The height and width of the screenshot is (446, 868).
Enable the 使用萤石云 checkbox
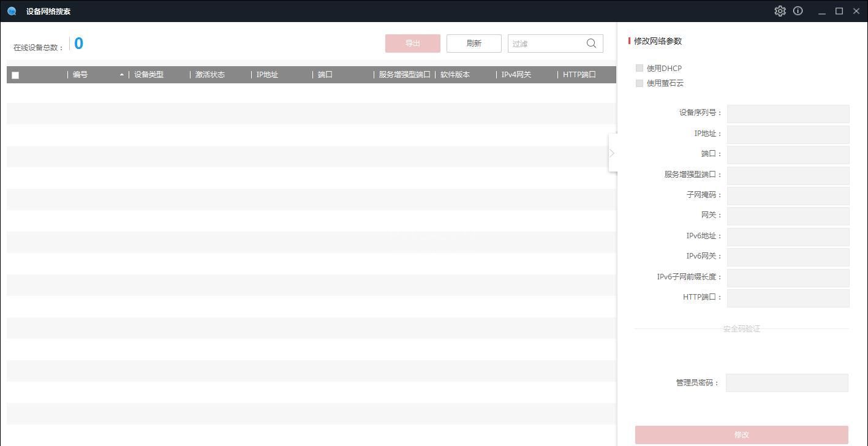[x=640, y=83]
